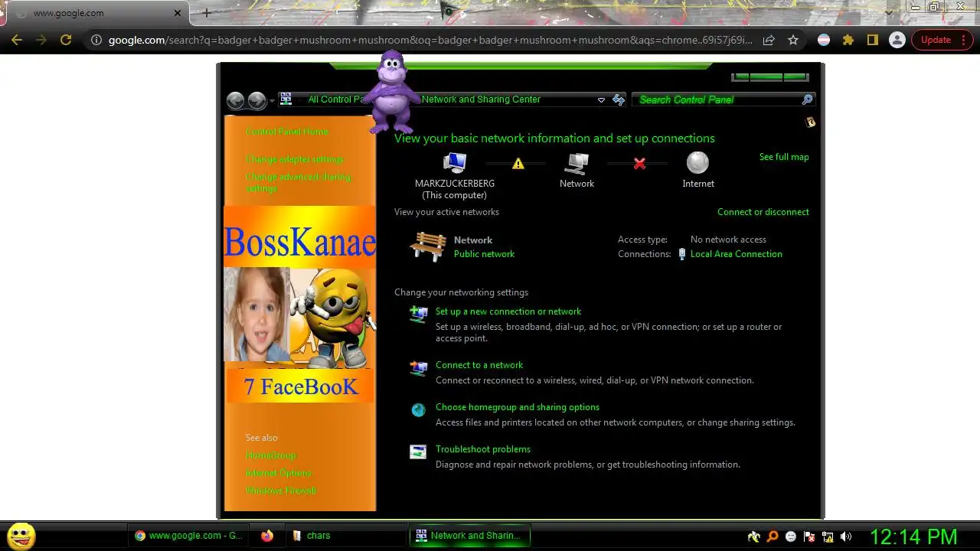Open Public network link
This screenshot has width=980, height=551.
coord(484,254)
